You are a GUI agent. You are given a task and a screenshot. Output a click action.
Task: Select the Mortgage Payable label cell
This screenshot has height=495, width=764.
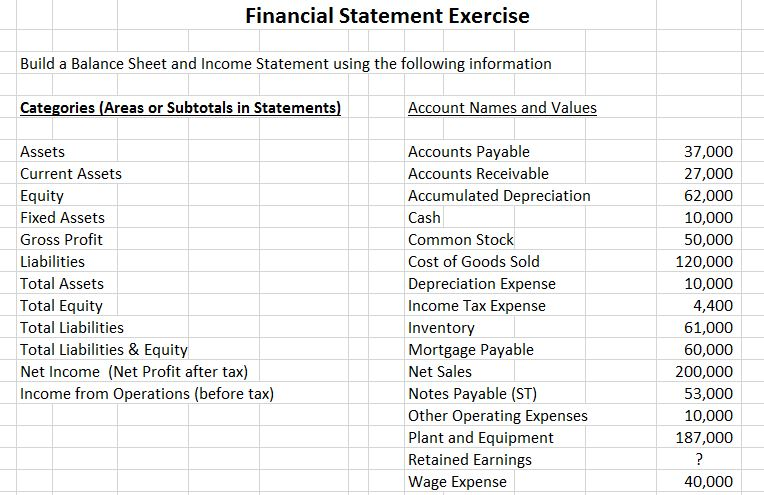click(x=471, y=350)
